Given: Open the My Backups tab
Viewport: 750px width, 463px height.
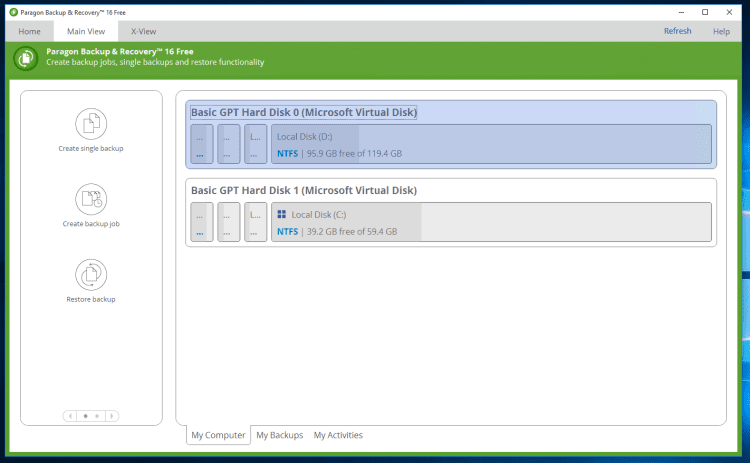Looking at the screenshot, I should (280, 435).
